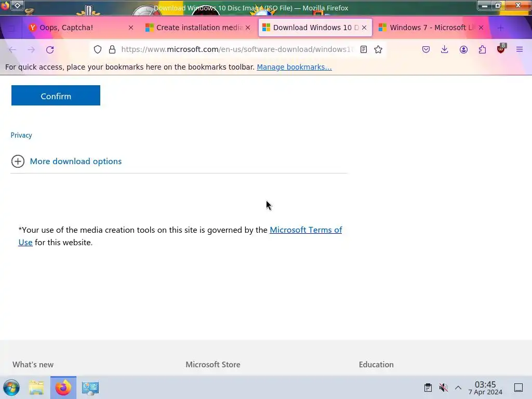Bookmark this page with the star icon
This screenshot has width=532, height=399.
coord(378,49)
